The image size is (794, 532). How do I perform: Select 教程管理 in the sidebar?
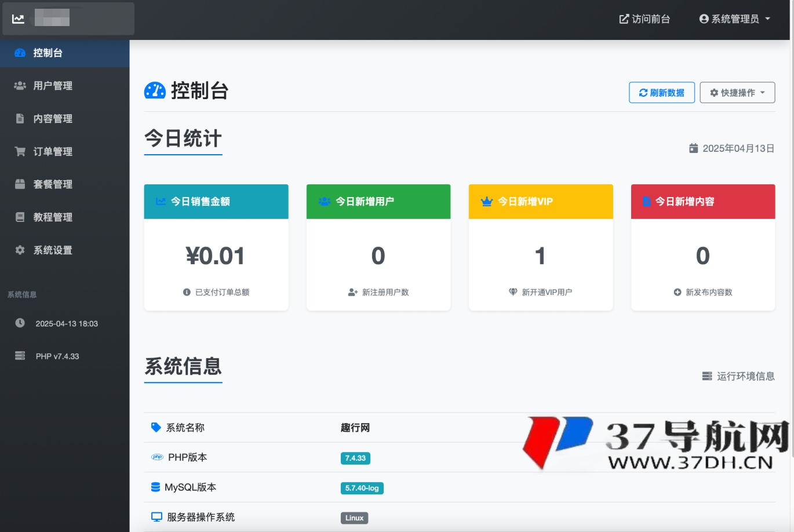point(56,217)
